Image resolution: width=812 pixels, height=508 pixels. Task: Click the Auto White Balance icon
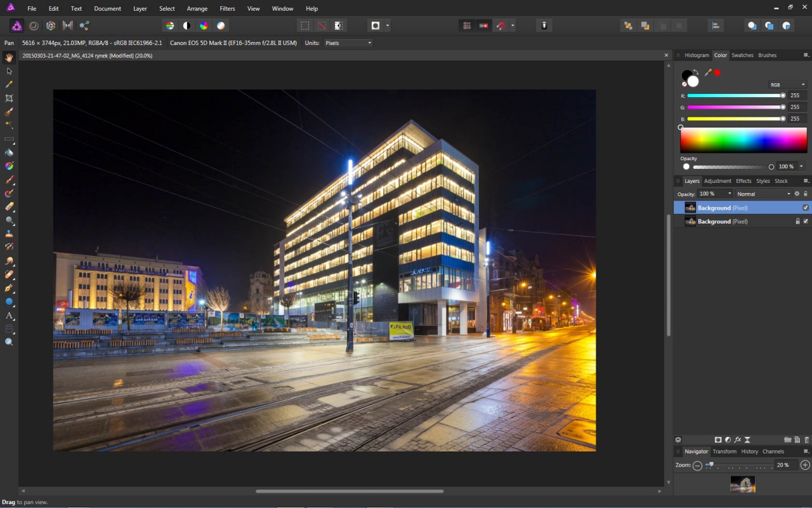point(221,26)
